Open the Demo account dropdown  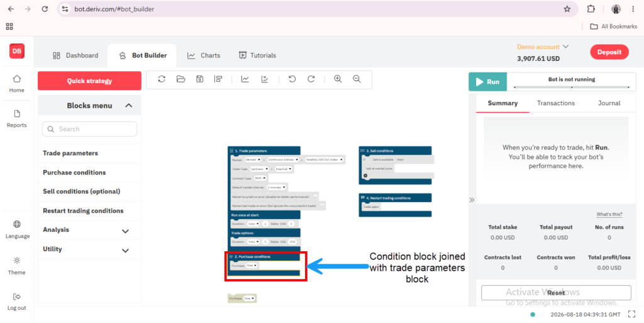click(543, 47)
